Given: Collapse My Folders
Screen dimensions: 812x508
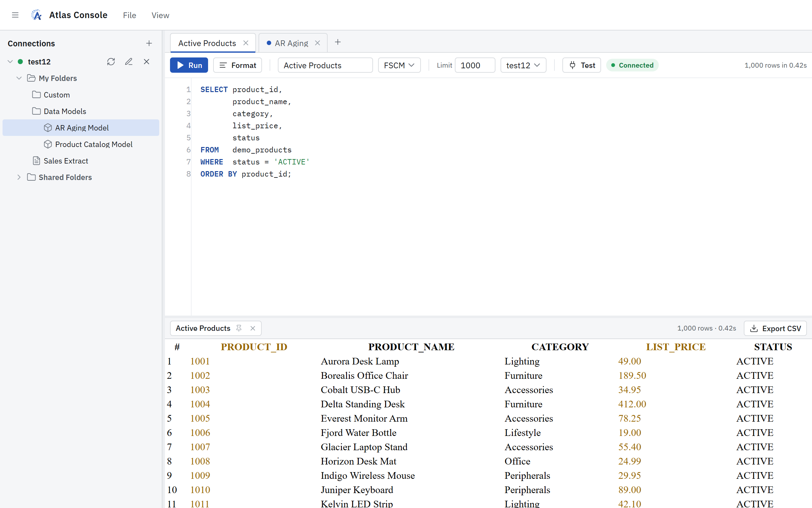Looking at the screenshot, I should (x=19, y=78).
